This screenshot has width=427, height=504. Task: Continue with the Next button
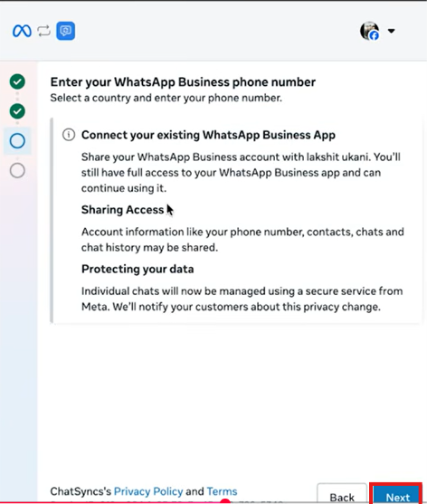pos(398,495)
